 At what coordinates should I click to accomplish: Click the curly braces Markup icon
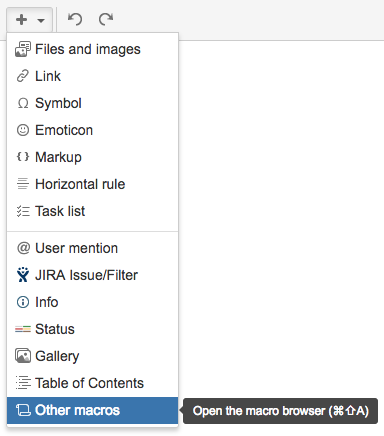(23, 157)
